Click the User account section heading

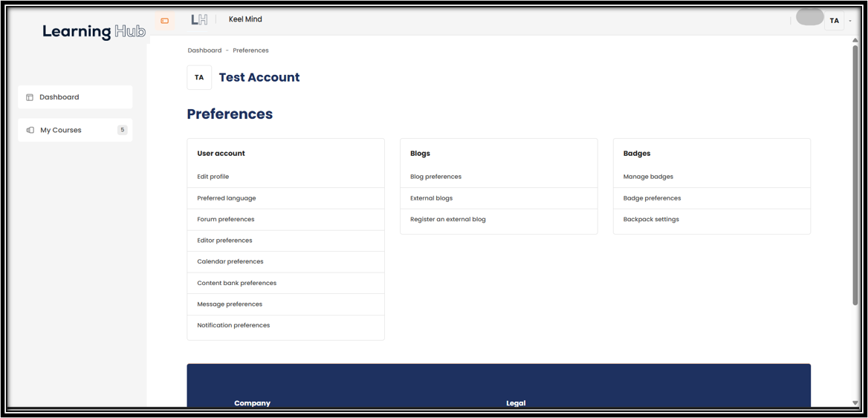tap(221, 154)
